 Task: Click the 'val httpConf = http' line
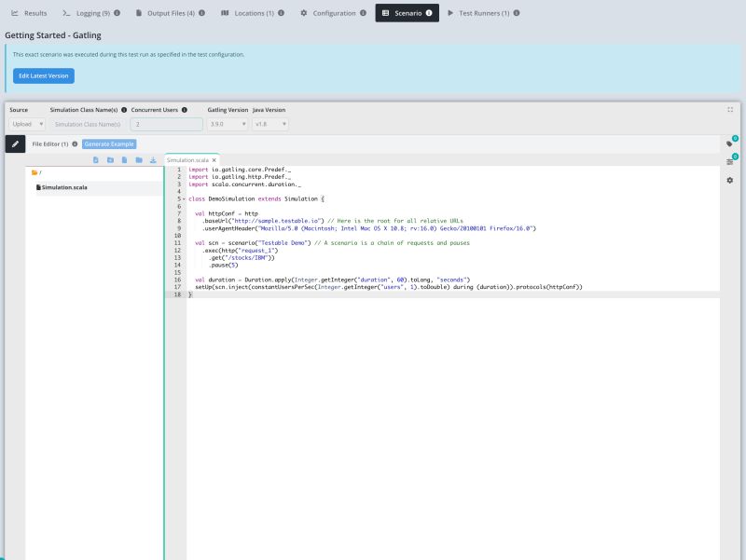click(x=227, y=214)
